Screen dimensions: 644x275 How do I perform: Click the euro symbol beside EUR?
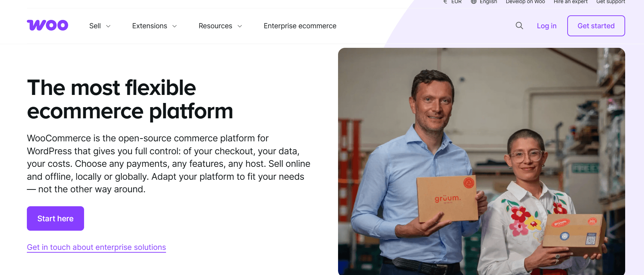coord(445,2)
